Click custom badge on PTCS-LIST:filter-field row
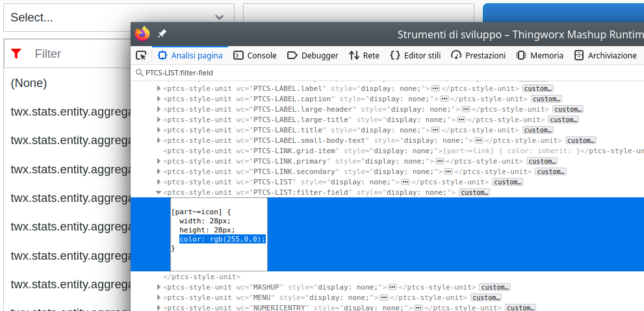Image resolution: width=644 pixels, height=311 pixels. click(474, 192)
